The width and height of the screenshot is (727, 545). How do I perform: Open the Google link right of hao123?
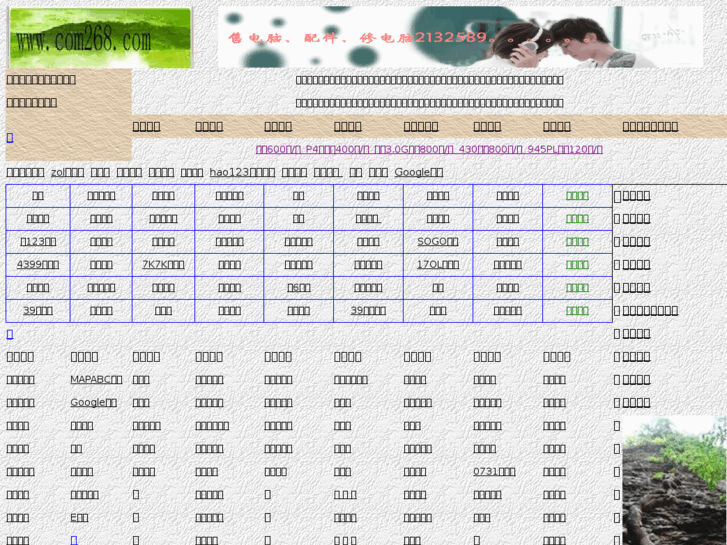click(419, 173)
